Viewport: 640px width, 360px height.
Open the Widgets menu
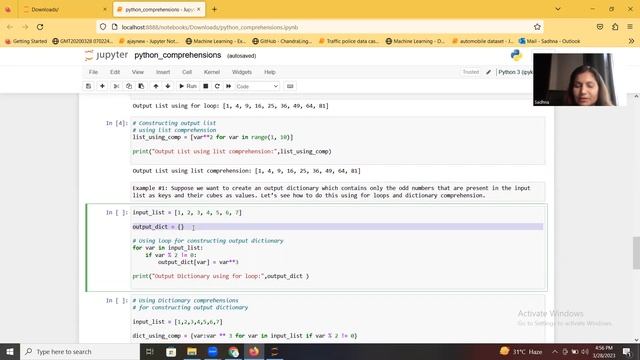[x=242, y=72]
